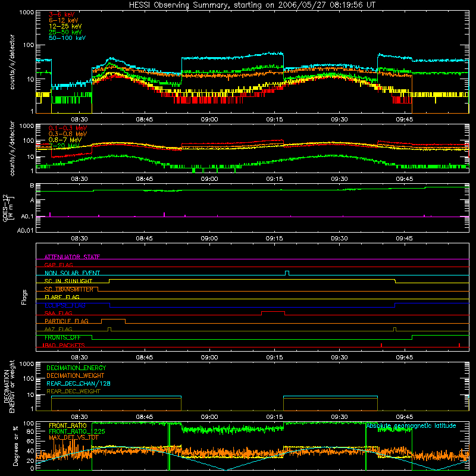Select the REAR_DEC_WEIGHT legend label

tap(73, 392)
